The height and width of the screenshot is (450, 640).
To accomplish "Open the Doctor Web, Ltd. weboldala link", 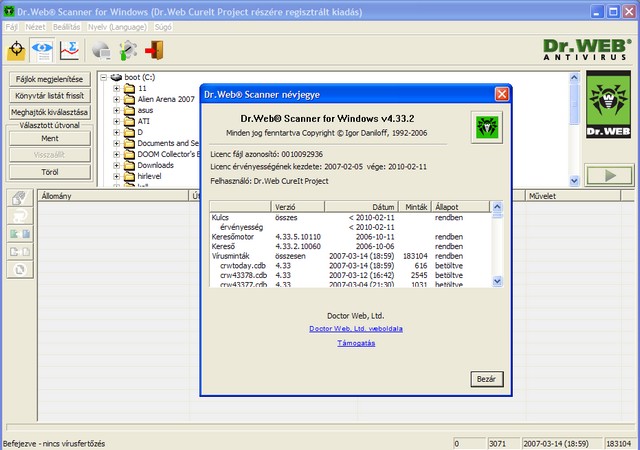I will (356, 329).
